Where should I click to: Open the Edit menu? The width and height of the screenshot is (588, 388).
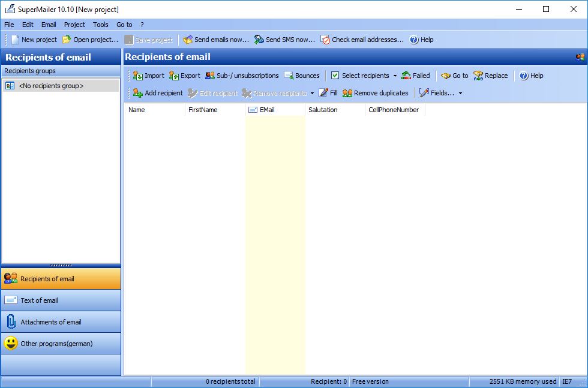click(28, 25)
